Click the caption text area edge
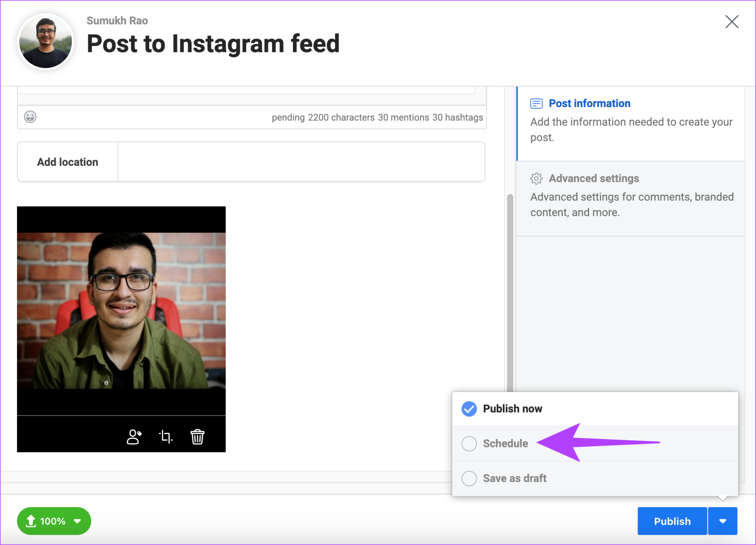Viewport: 756px width, 545px height. point(246,90)
